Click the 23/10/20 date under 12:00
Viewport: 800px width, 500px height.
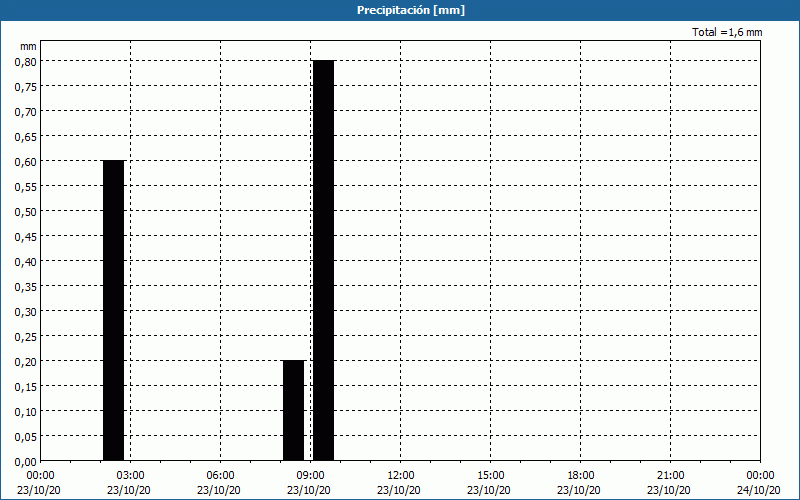(399, 490)
